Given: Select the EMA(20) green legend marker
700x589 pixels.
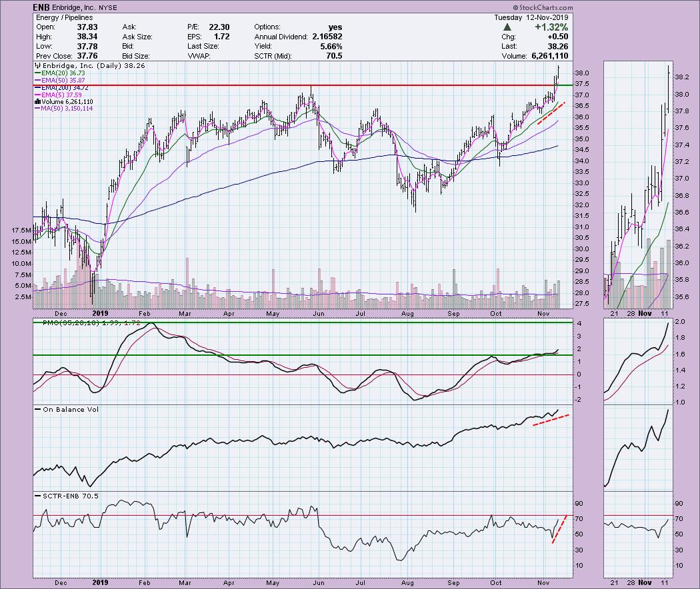Looking at the screenshot, I should coord(35,75).
